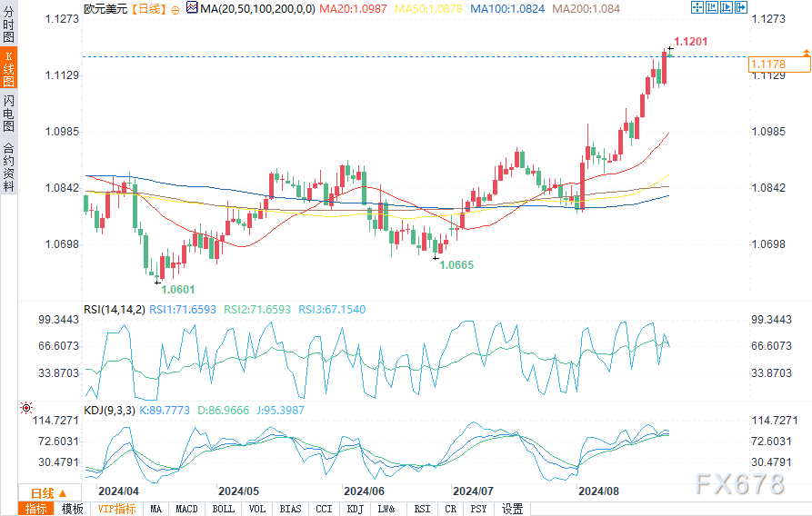Click the MA(20,50,100,200,0,0) parameters label
This screenshot has height=516, width=812.
pos(258,9)
